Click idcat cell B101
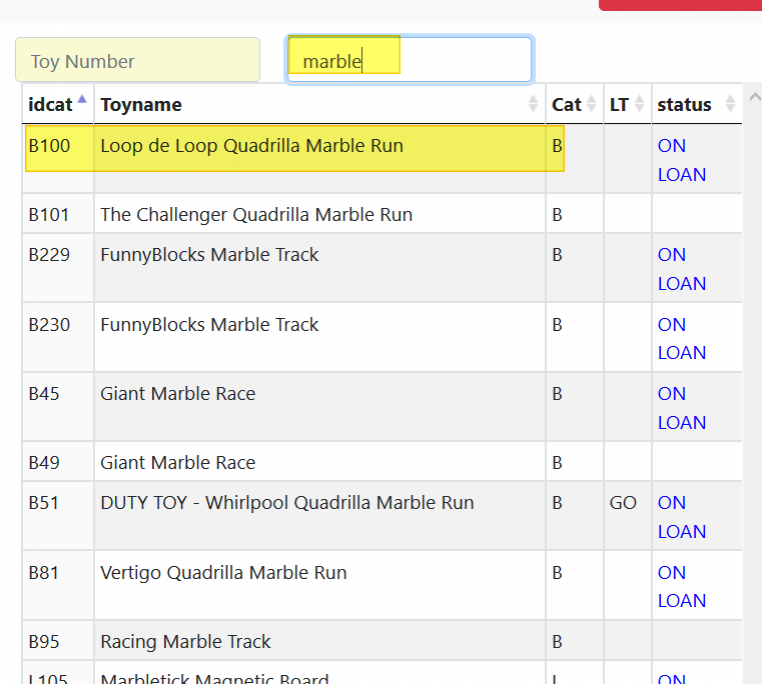This screenshot has width=762, height=684. (49, 215)
